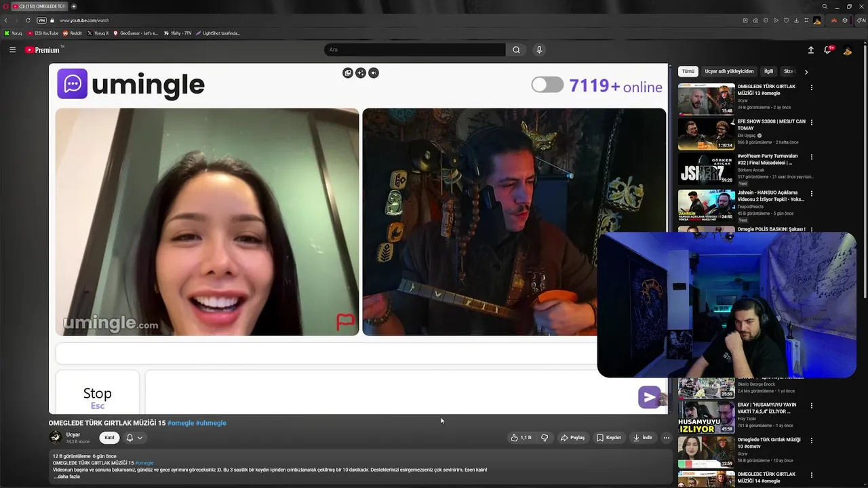Click the umingle purple send arrow
The width and height of the screenshot is (868, 488).
coord(649,397)
